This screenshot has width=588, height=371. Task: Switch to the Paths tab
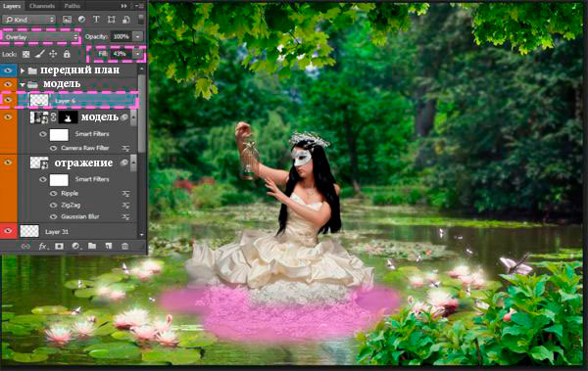73,6
